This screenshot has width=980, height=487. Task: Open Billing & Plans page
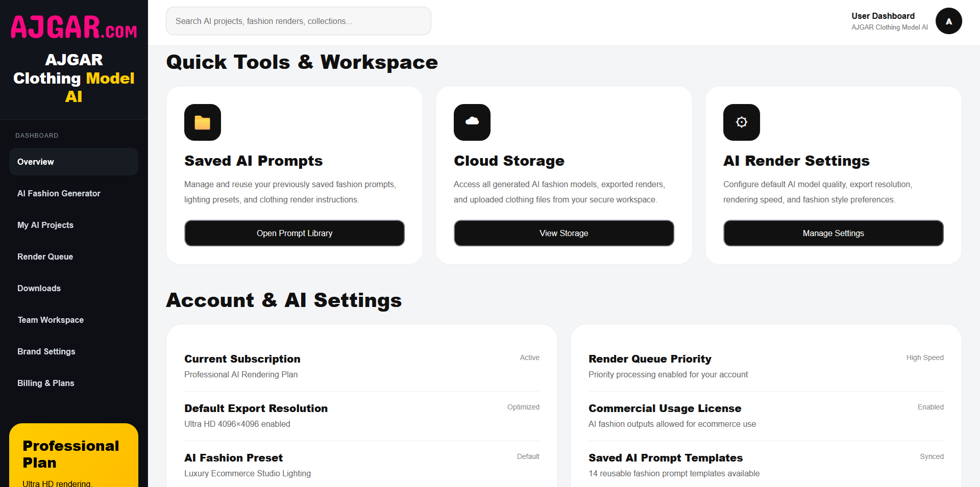coord(73,383)
